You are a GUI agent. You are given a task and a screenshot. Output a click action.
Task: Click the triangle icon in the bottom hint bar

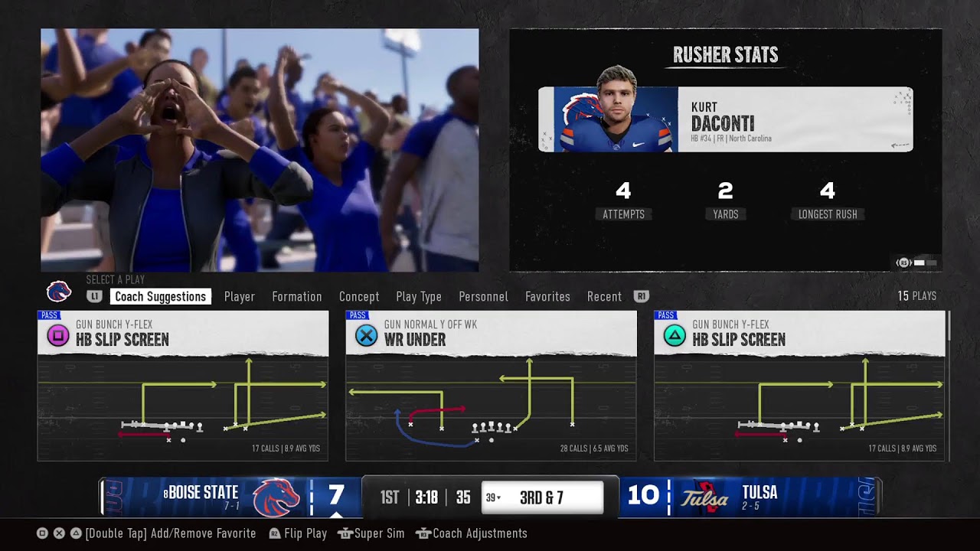76,533
